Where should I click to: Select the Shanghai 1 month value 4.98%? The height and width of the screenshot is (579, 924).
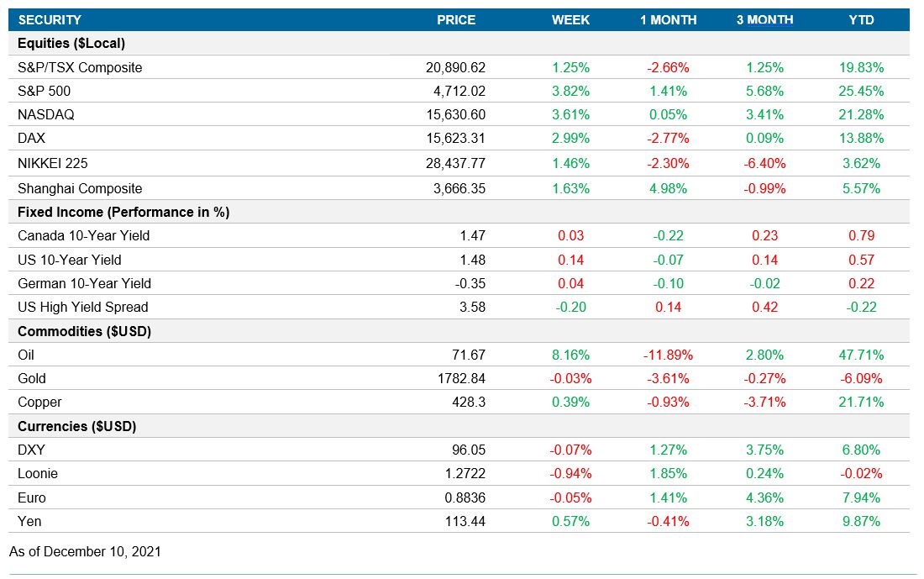pyautogui.click(x=669, y=189)
